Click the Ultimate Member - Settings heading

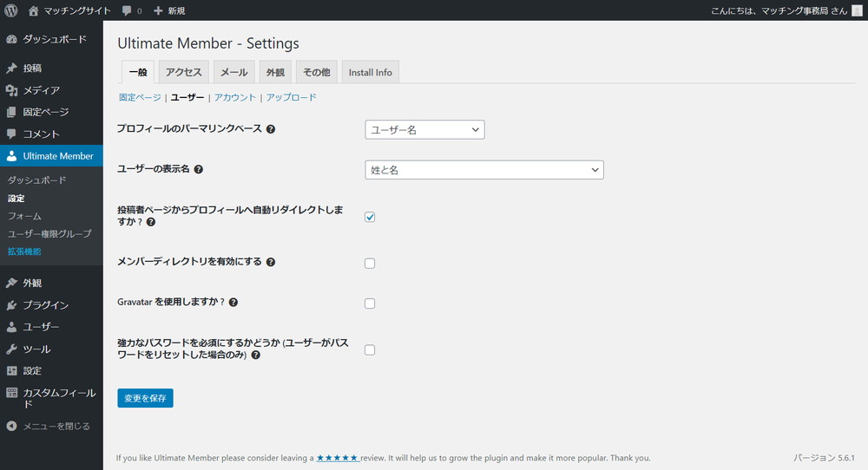click(x=208, y=43)
